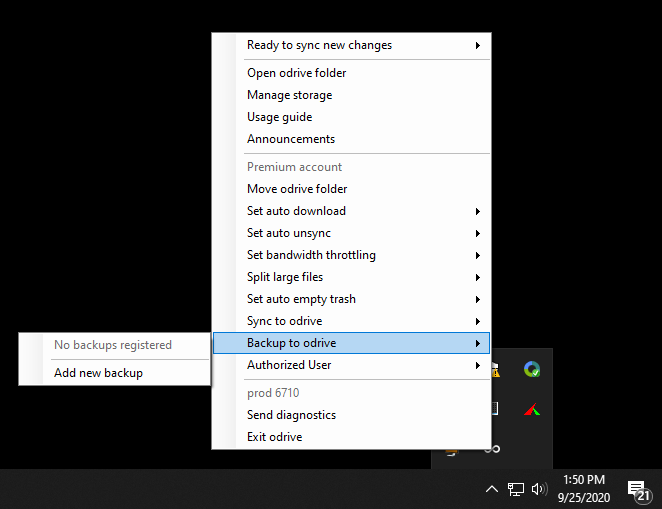Collapse the hidden tray icons chevron
This screenshot has width=662, height=509.
click(491, 489)
